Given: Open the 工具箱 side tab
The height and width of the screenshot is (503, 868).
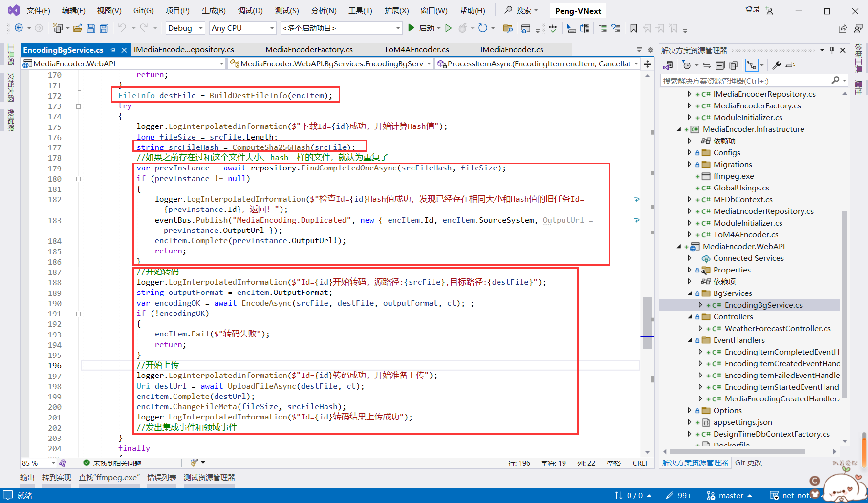Looking at the screenshot, I should tap(11, 55).
